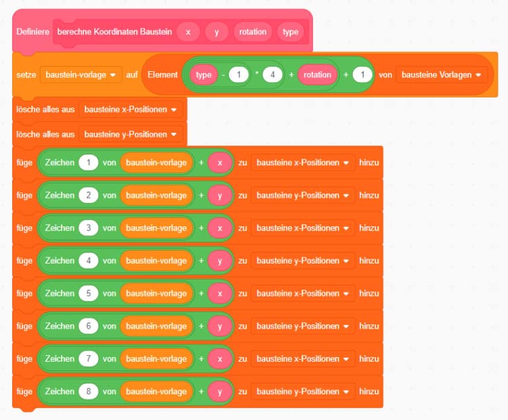508x420 pixels.
Task: Click the pink rotation reporter in the setze block
Action: coord(317,75)
